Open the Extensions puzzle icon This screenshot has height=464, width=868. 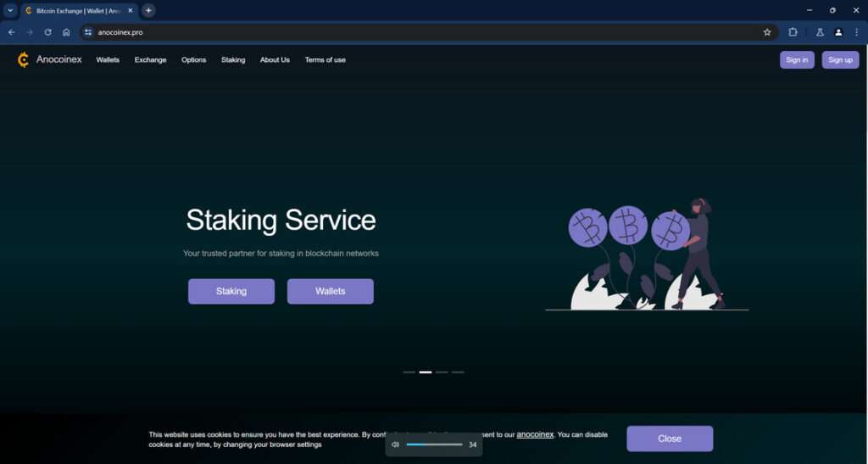tap(793, 32)
